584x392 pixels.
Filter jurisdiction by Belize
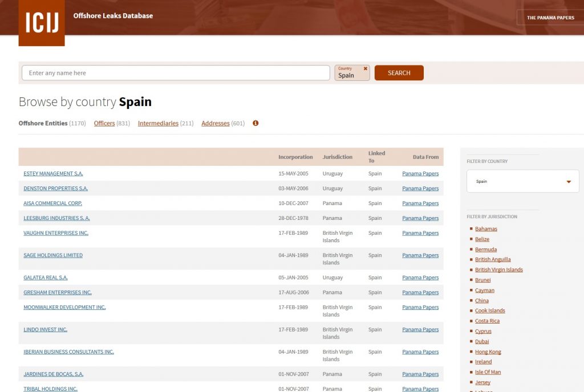point(482,239)
